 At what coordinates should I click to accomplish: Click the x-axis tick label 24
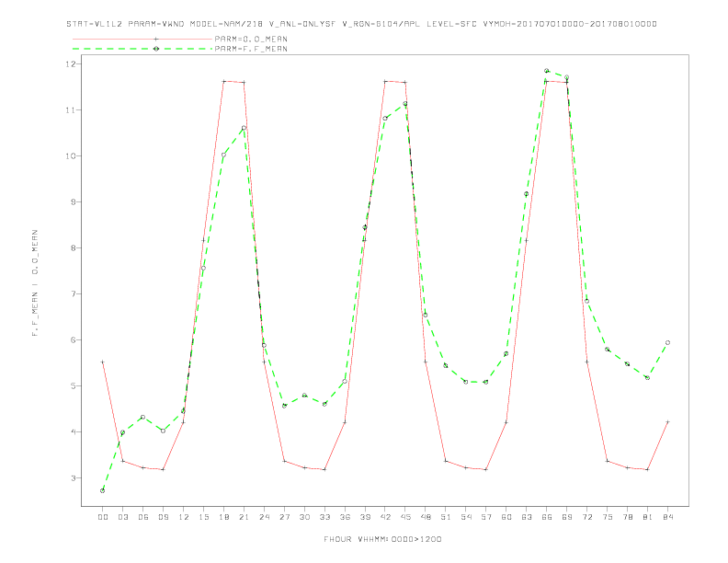[264, 517]
